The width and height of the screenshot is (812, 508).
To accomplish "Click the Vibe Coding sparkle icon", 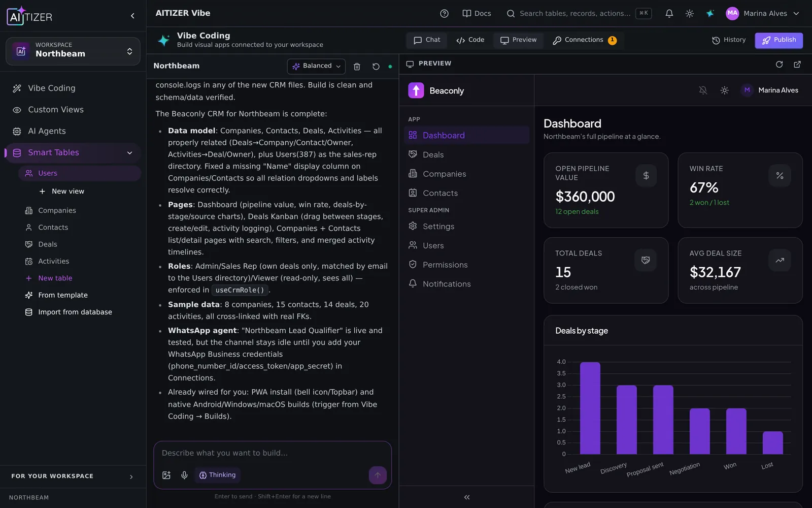I will click(163, 41).
